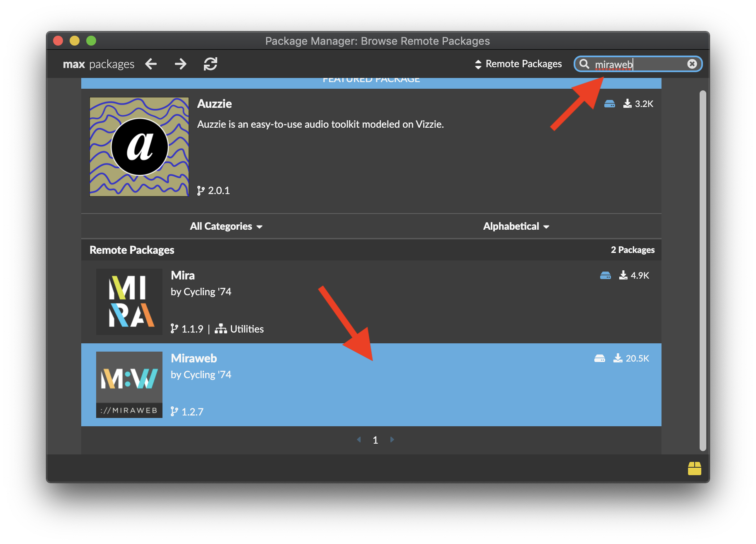
Task: Click the vertical scrollbar on the right
Action: click(x=704, y=270)
